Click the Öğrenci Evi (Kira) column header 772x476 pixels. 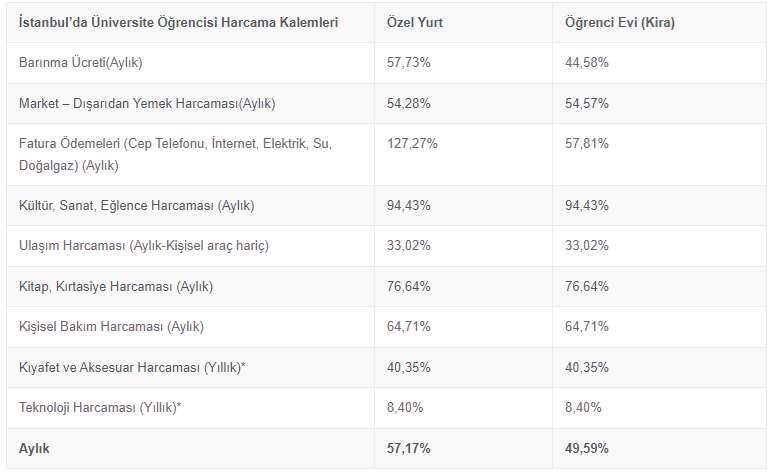[x=619, y=22]
